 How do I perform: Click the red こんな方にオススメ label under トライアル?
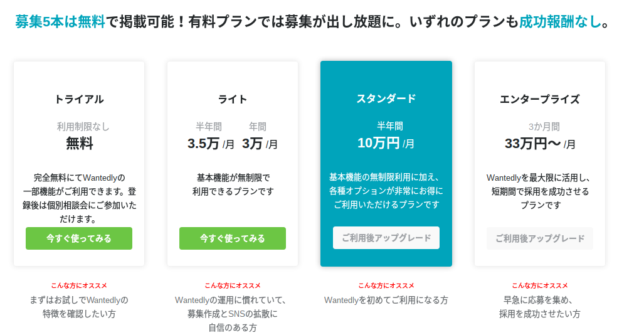click(x=79, y=285)
